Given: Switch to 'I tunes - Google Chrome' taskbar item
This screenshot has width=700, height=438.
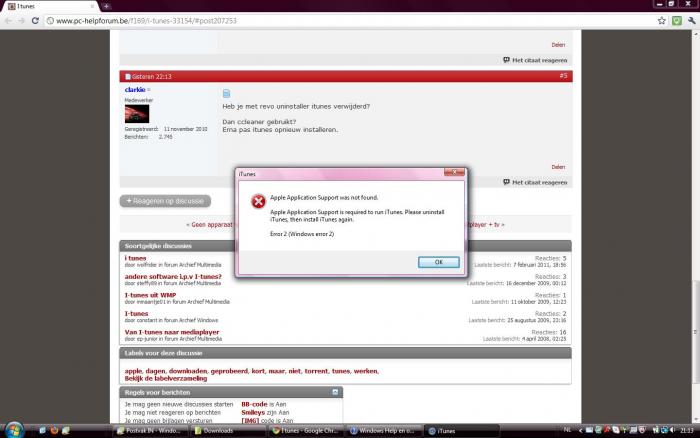Looking at the screenshot, I should pyautogui.click(x=306, y=431).
